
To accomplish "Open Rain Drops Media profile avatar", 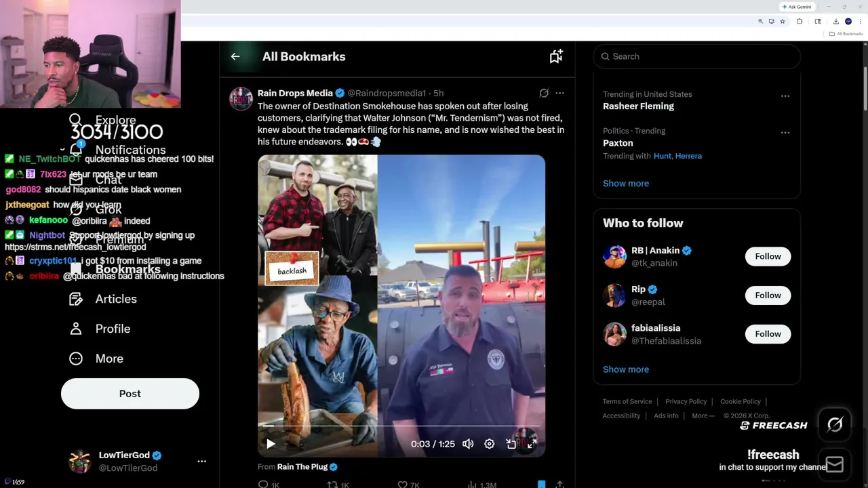I will coord(241,98).
